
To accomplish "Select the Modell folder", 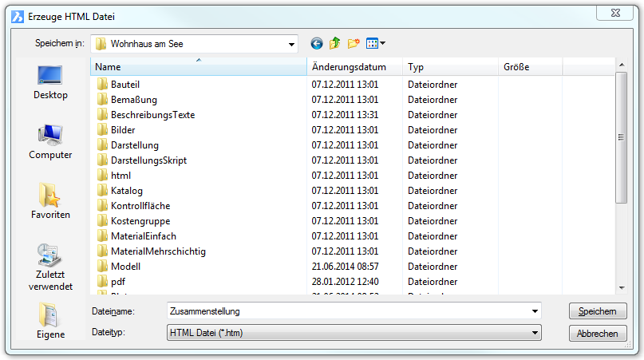I will coord(125,267).
